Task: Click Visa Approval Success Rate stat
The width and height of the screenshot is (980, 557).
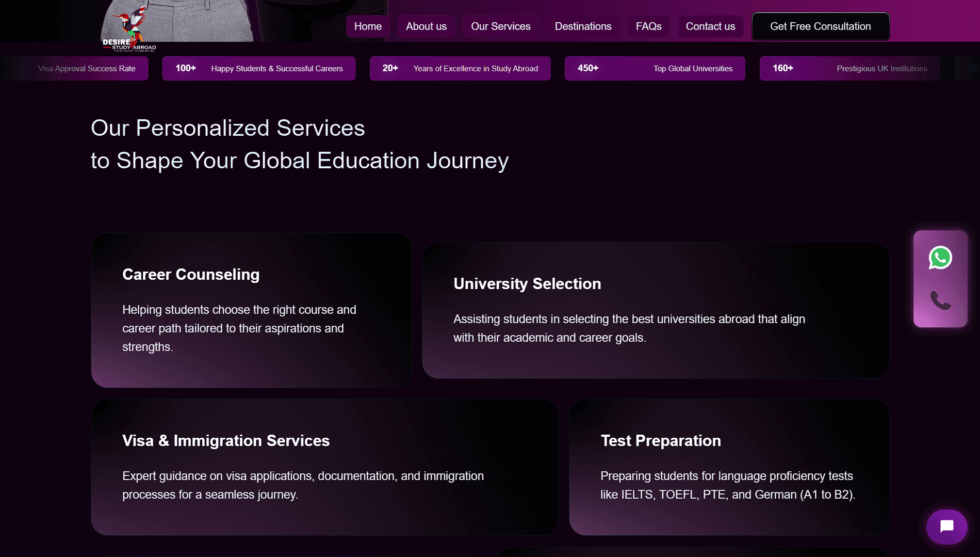Action: tap(74, 68)
